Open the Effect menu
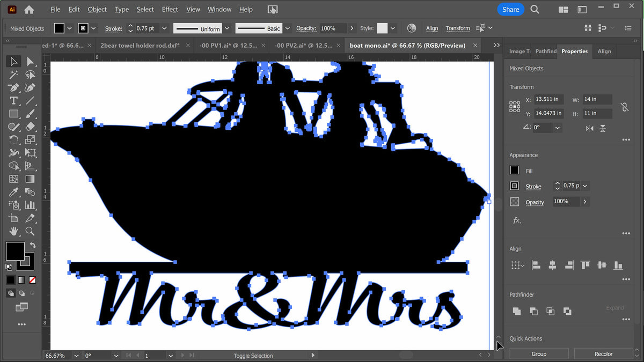This screenshot has width=644, height=362. tap(170, 9)
